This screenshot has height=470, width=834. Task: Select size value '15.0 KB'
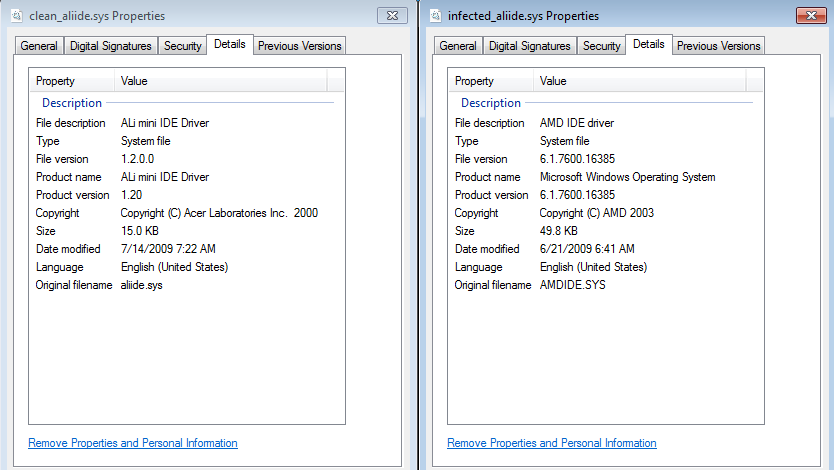[140, 231]
